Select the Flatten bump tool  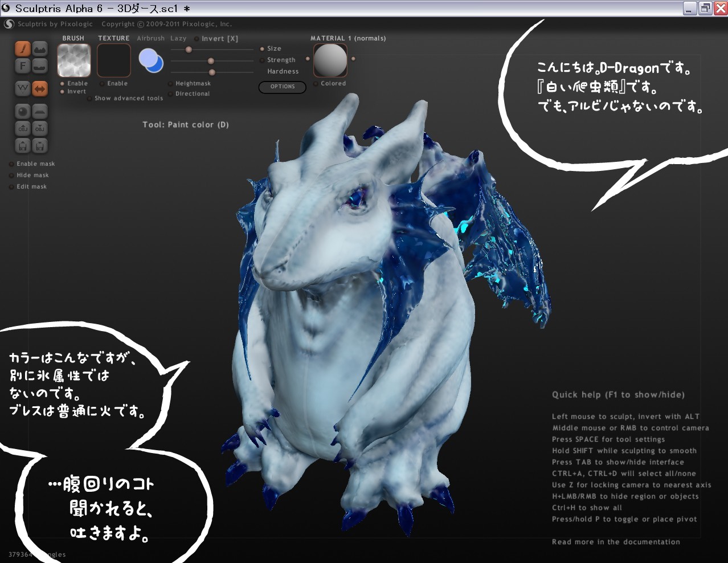pos(40,66)
